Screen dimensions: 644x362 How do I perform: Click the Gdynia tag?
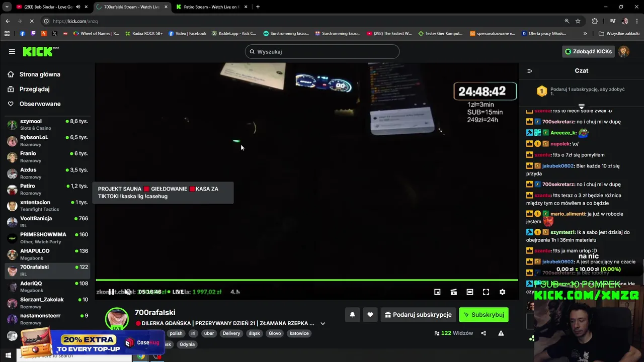(x=187, y=344)
